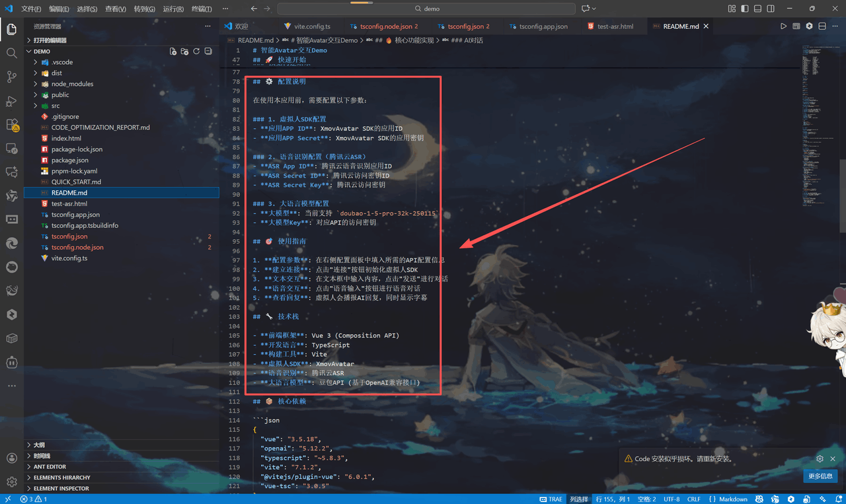Collapse all folders in the DEMO explorer
The height and width of the screenshot is (504, 846).
[x=208, y=51]
